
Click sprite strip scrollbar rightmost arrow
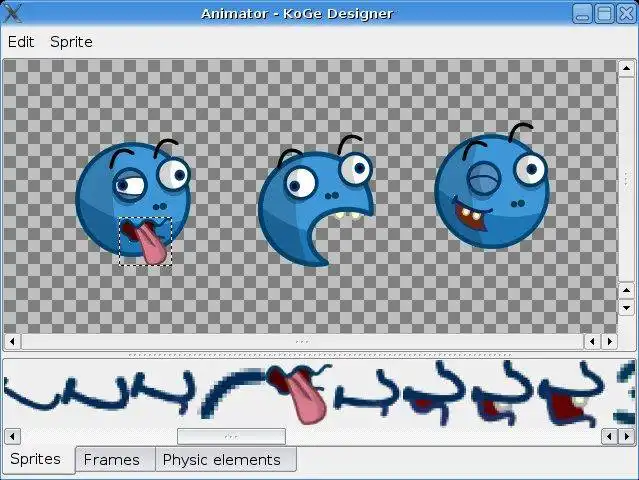(626, 436)
